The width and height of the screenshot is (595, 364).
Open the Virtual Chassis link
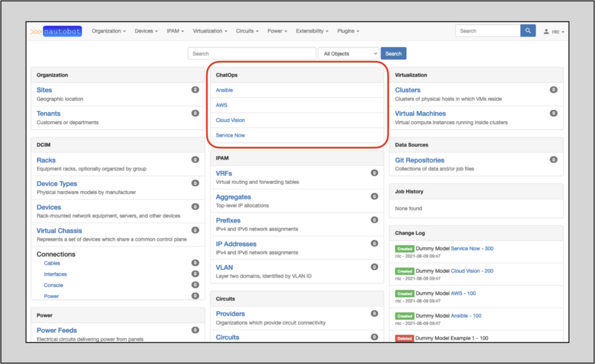tap(59, 230)
